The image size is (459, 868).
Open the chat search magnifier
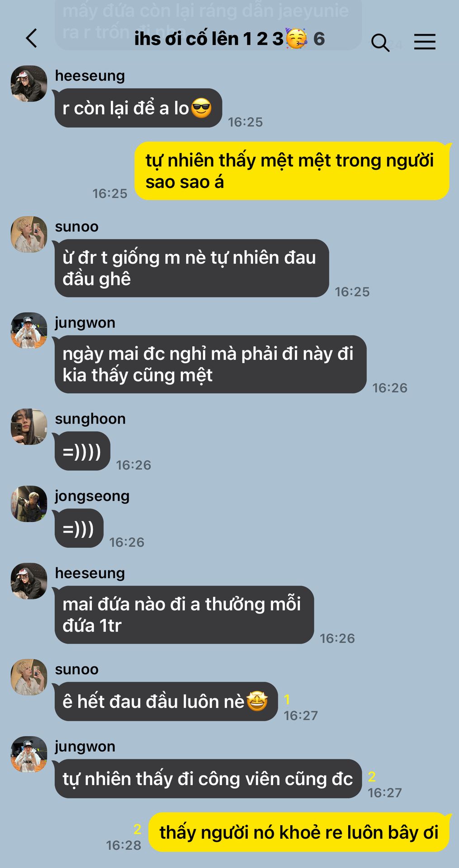click(x=380, y=42)
